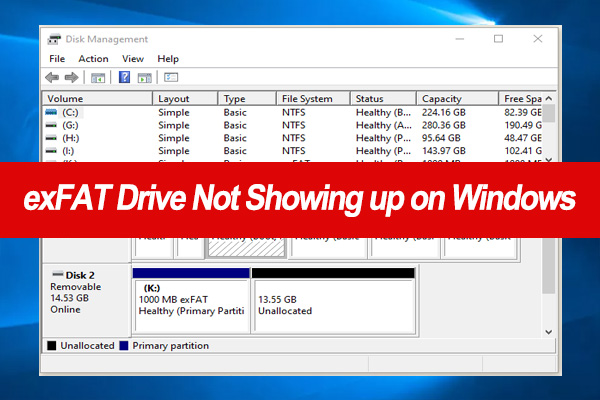Sort by the Capacity column header
Screen dimensions: 600x400
tap(458, 98)
